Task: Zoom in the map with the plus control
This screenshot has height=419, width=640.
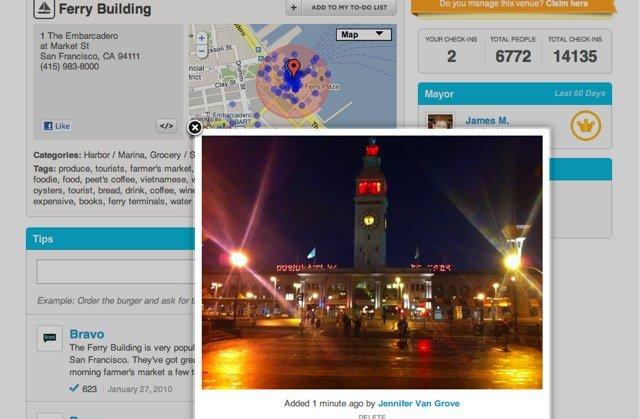Action: click(201, 38)
